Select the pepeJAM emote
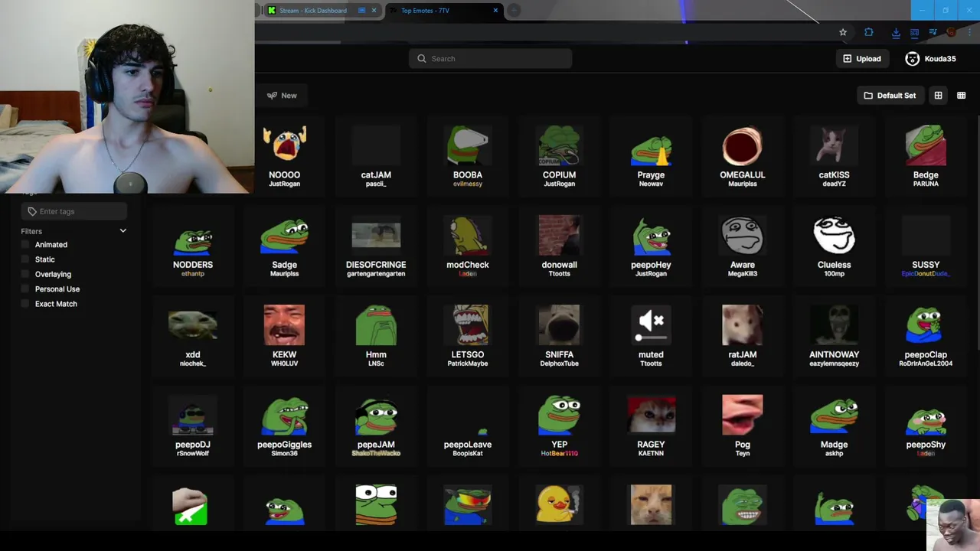This screenshot has height=551, width=980. (x=376, y=425)
